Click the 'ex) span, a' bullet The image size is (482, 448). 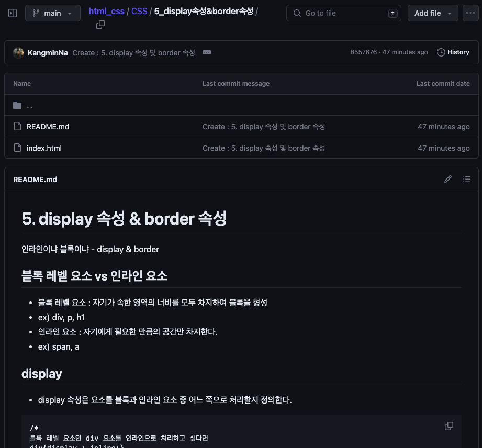click(59, 347)
